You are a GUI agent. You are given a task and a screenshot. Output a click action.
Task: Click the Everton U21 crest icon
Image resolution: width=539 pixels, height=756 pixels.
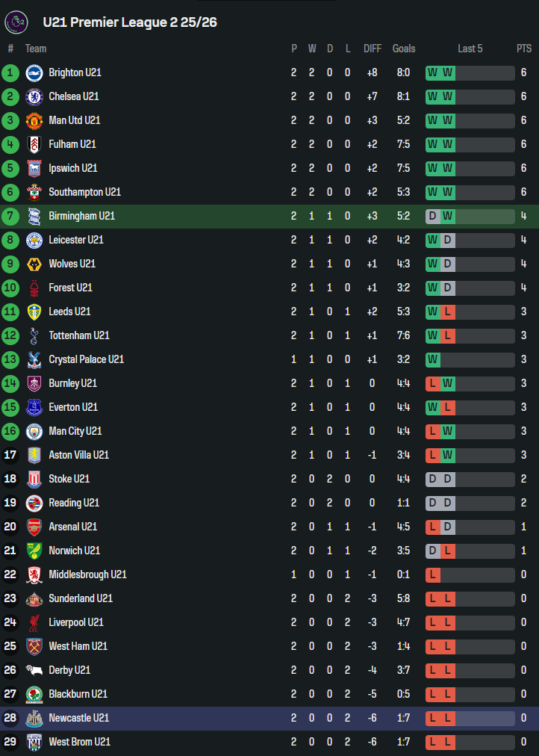point(34,407)
